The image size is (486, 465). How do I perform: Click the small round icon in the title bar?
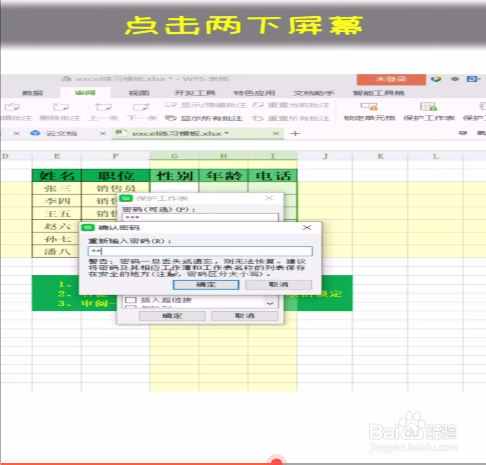click(455, 79)
